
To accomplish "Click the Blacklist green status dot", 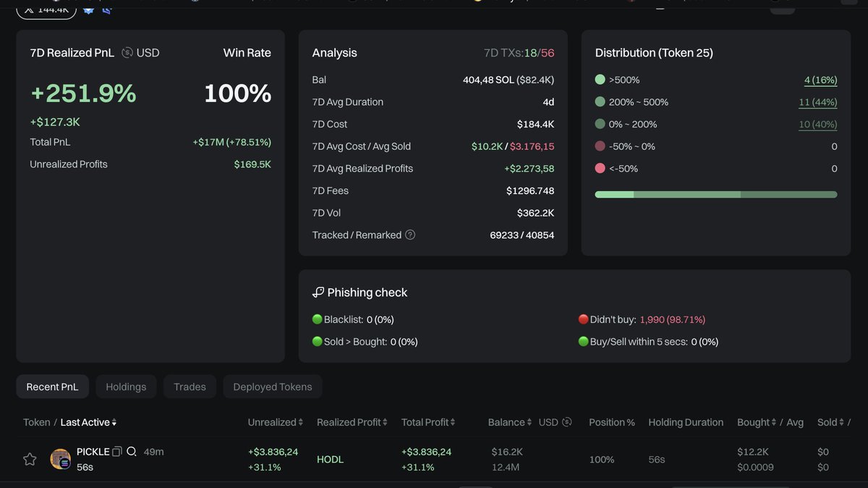I will pyautogui.click(x=317, y=319).
